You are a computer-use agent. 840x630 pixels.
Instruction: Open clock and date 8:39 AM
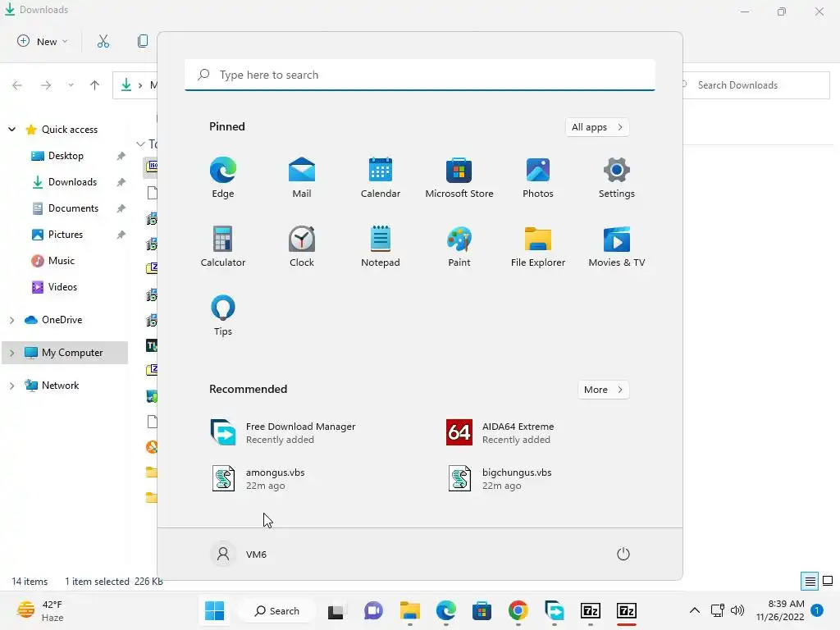(780, 610)
